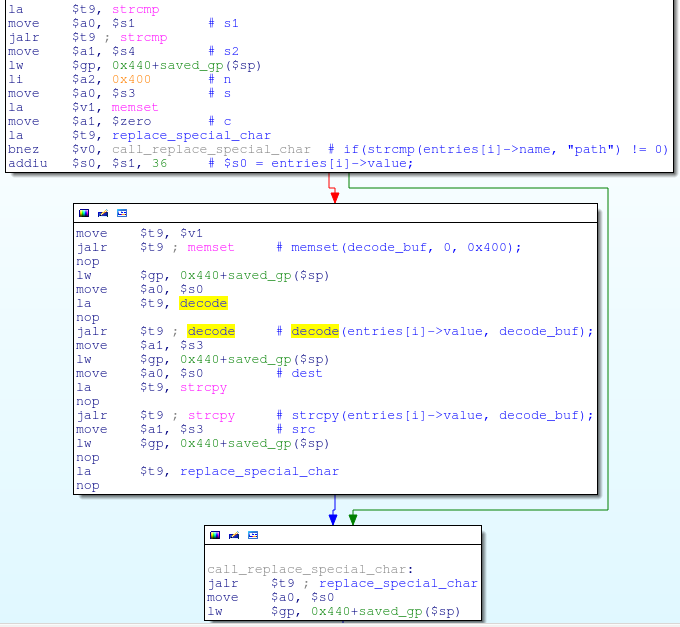Image resolution: width=680 pixels, height=627 pixels.
Task: Click the bnez mnemonic in the top block
Action: 23,149
